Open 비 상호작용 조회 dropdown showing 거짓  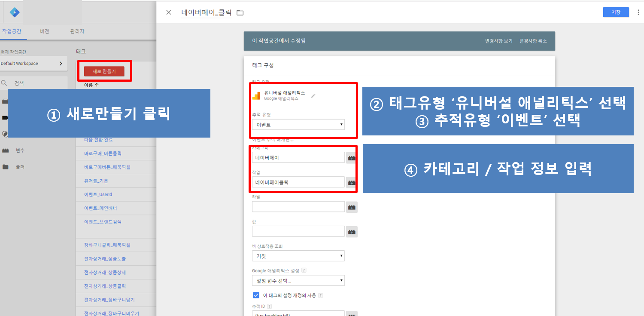click(298, 256)
